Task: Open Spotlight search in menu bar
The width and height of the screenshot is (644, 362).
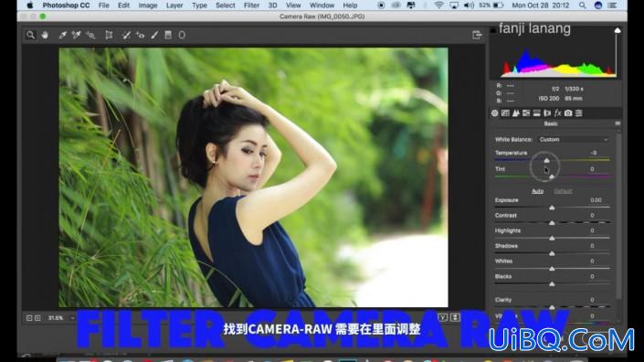Action: [583, 5]
